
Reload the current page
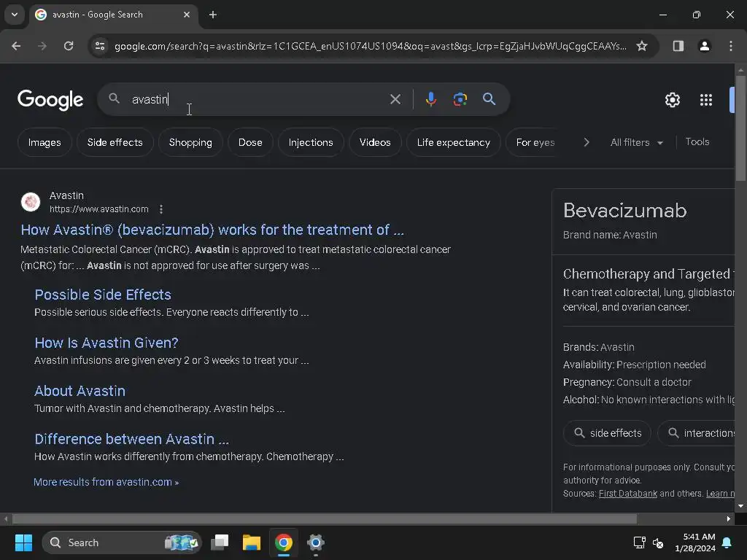[x=69, y=46]
